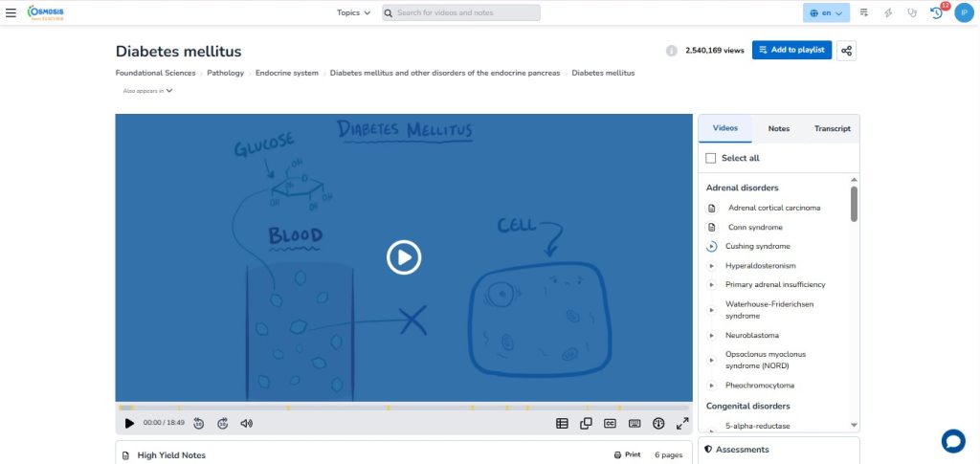Start the video with the center play button
The height and width of the screenshot is (464, 980).
(x=404, y=257)
